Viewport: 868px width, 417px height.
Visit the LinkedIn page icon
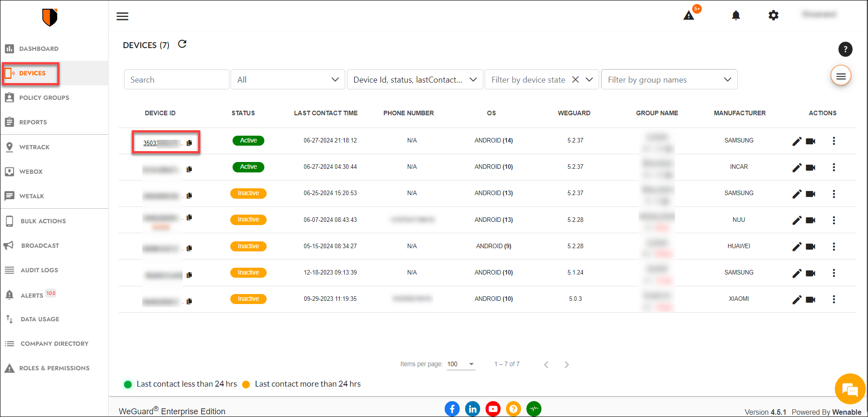pos(472,409)
